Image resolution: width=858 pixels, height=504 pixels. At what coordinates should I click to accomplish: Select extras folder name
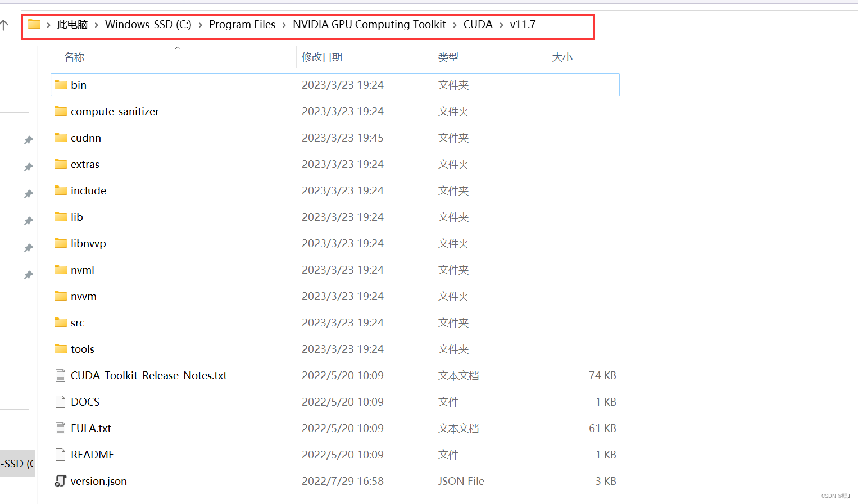click(85, 164)
